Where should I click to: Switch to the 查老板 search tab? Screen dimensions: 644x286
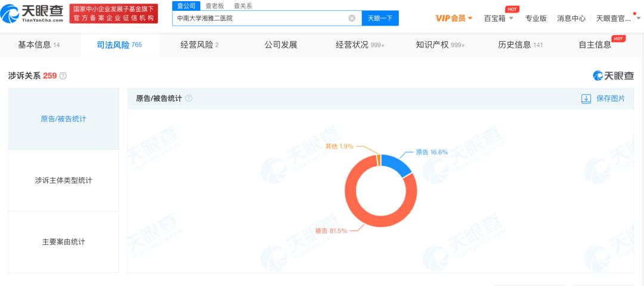215,6
